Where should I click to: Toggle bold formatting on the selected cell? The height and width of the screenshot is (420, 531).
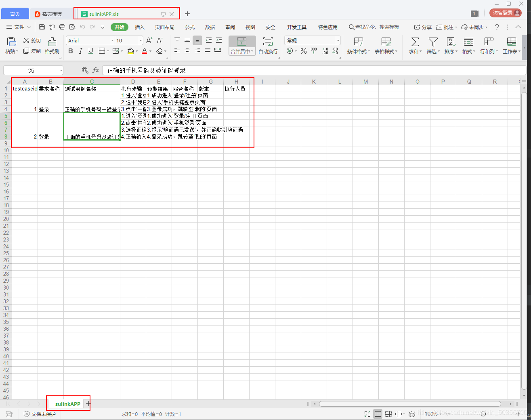point(71,51)
